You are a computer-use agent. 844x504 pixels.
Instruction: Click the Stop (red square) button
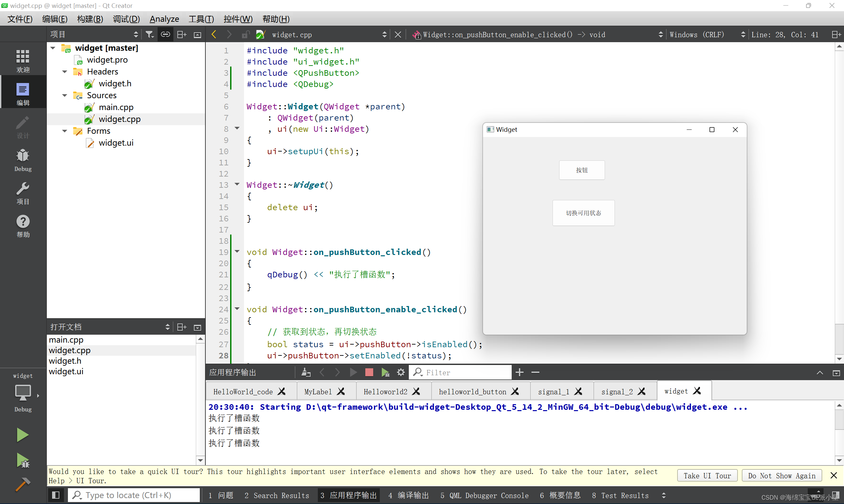pos(369,372)
